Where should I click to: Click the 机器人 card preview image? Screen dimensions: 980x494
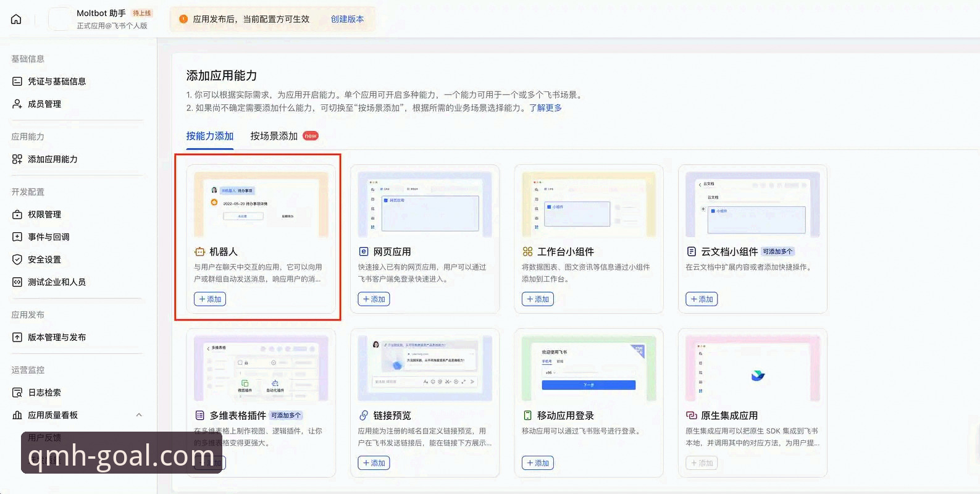point(261,204)
